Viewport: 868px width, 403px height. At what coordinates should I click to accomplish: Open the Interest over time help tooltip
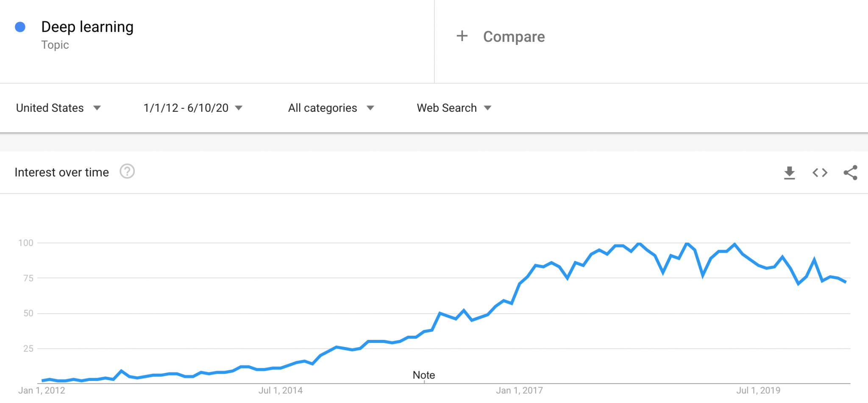(127, 171)
